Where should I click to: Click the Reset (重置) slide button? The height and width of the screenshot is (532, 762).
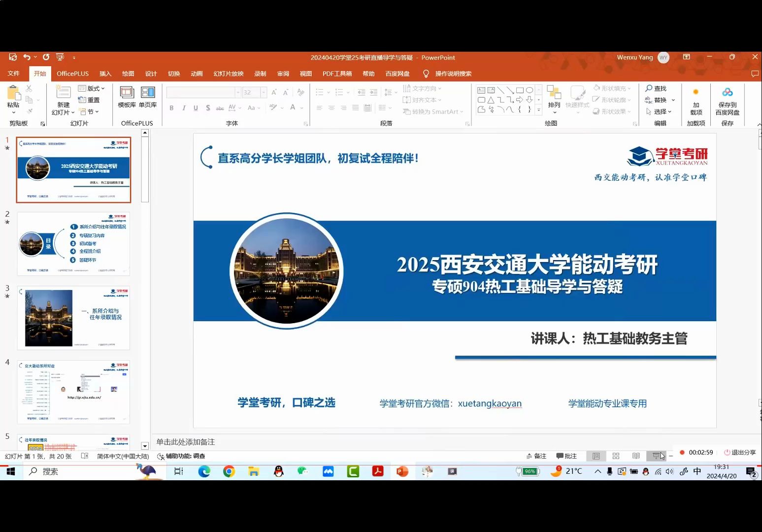click(x=89, y=100)
